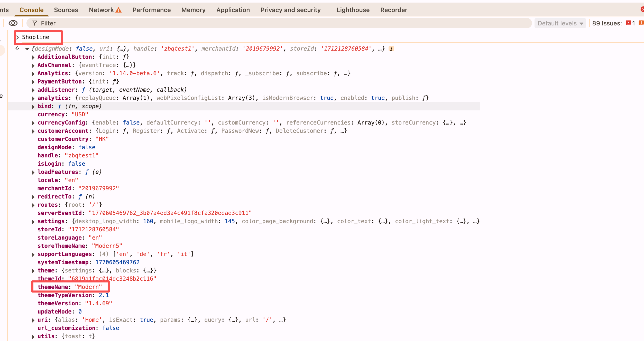Image resolution: width=644 pixels, height=341 pixels.
Task: Click the Shopline console input line
Action: 36,37
